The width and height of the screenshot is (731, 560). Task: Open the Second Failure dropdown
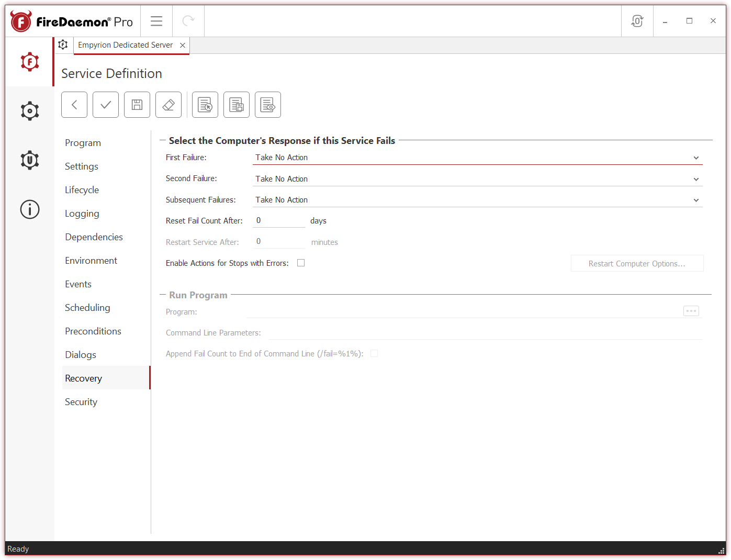click(696, 178)
